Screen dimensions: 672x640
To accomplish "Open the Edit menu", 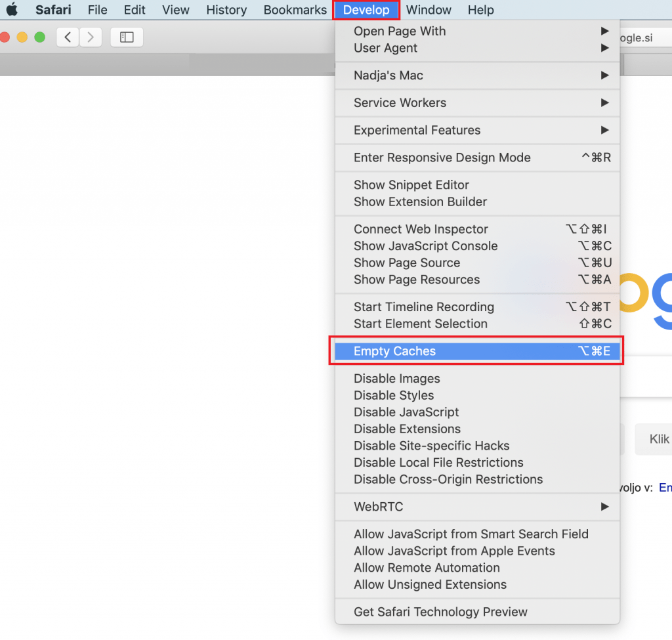I will [135, 9].
